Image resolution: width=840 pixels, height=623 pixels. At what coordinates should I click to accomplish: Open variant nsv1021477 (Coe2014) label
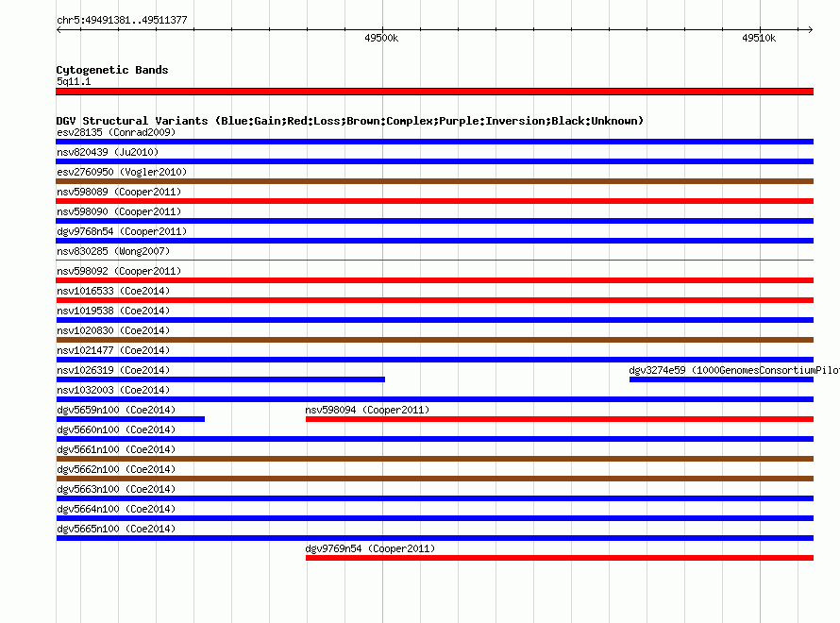[113, 350]
